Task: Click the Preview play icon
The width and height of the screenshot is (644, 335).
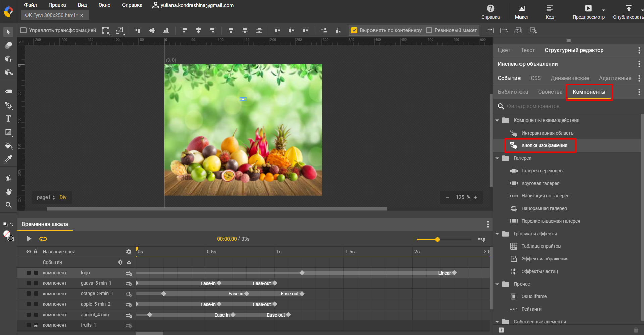Action: [588, 8]
